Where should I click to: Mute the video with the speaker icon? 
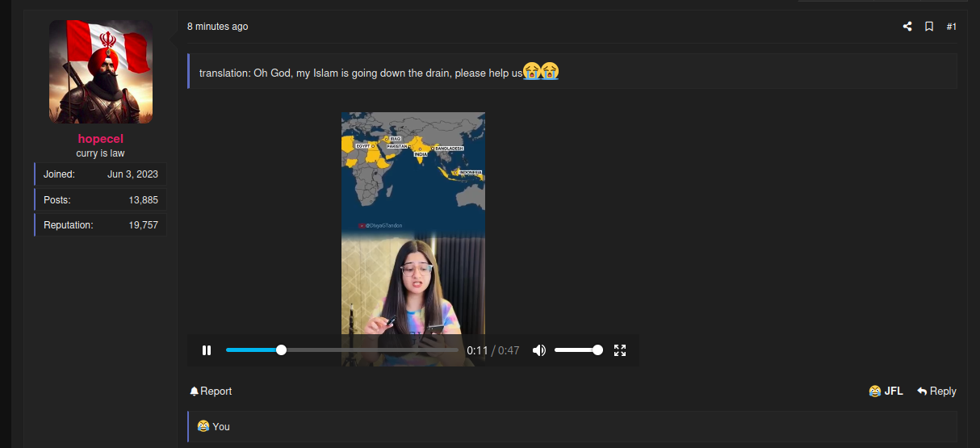[x=538, y=350]
